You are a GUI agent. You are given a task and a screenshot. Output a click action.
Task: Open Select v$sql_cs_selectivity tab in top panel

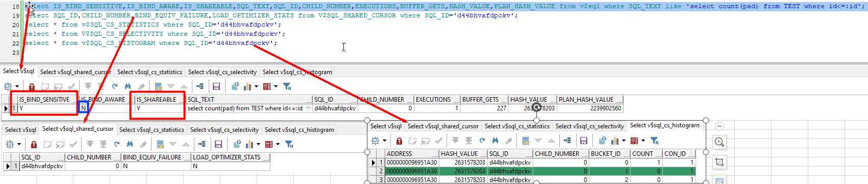[x=222, y=72]
